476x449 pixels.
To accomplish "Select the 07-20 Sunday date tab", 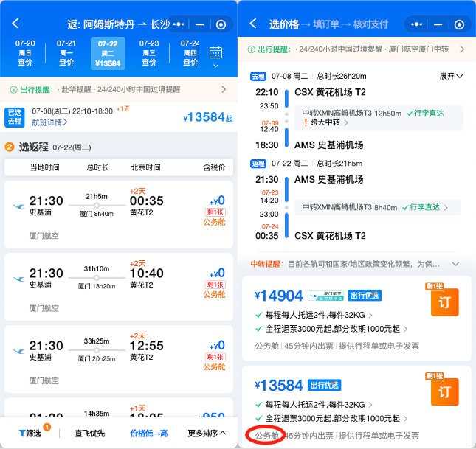I will tap(25, 53).
